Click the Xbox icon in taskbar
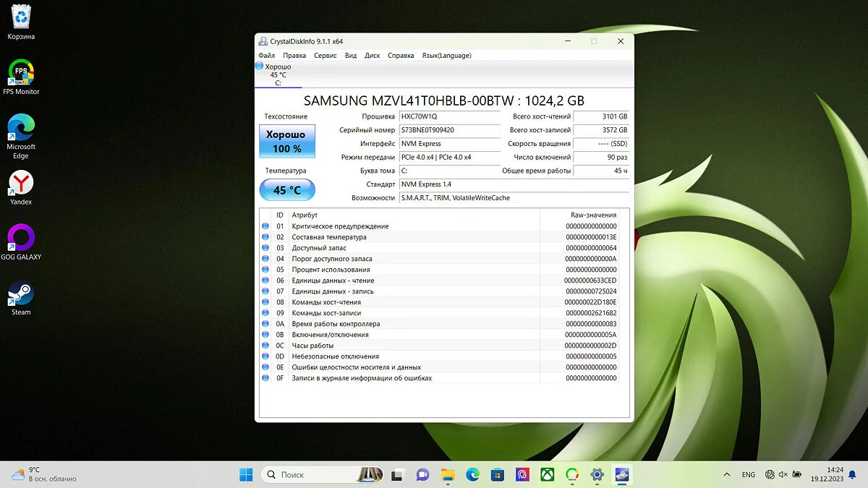868x488 pixels. [x=548, y=474]
